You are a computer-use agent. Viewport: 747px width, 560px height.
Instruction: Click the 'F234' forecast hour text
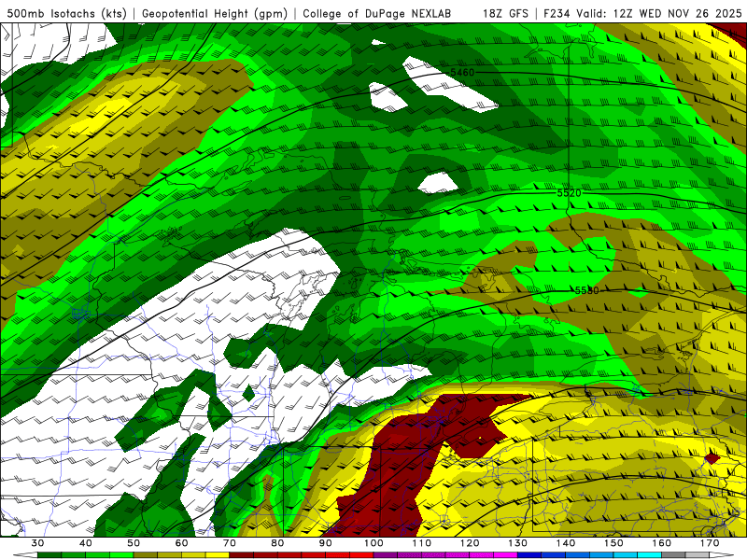point(557,13)
